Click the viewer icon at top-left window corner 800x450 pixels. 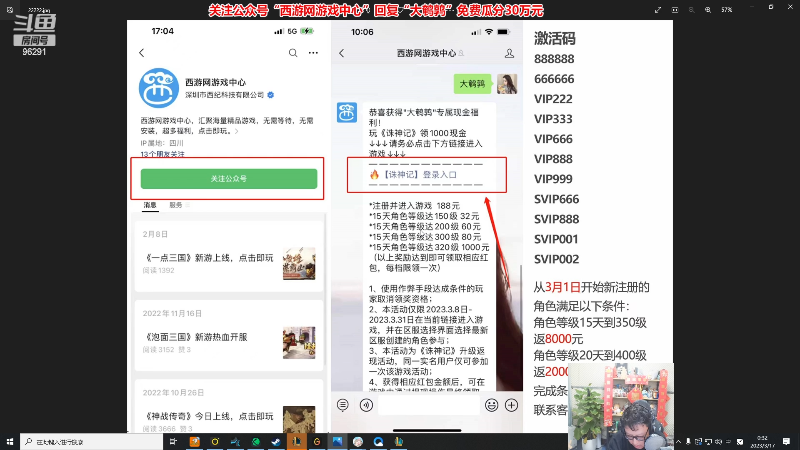10,9
